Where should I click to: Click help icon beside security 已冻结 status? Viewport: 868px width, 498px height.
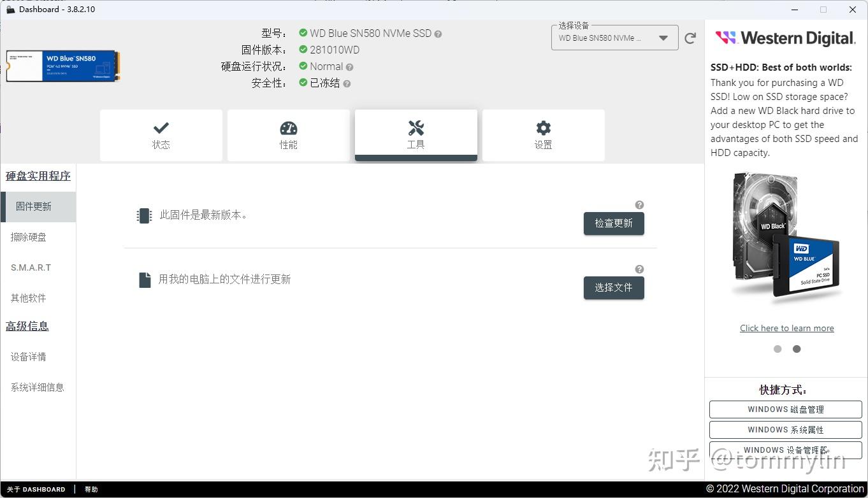tap(347, 83)
